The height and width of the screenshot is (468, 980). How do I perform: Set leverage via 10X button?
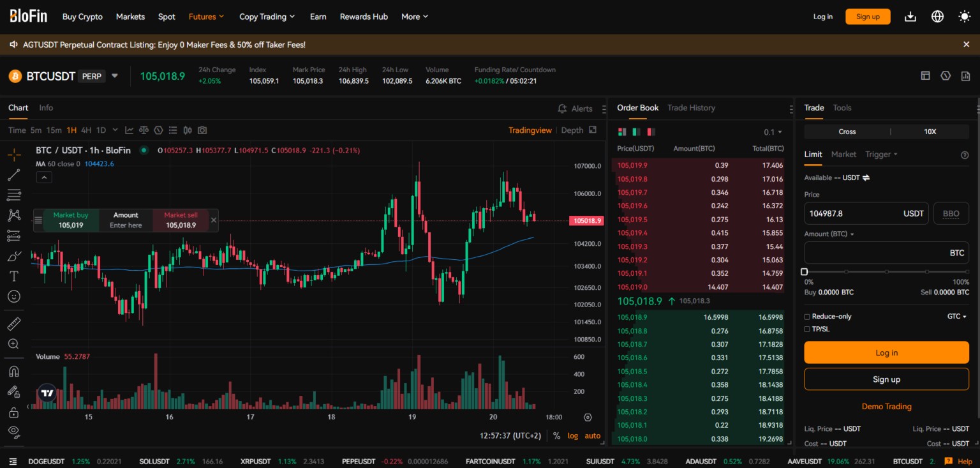pyautogui.click(x=930, y=132)
